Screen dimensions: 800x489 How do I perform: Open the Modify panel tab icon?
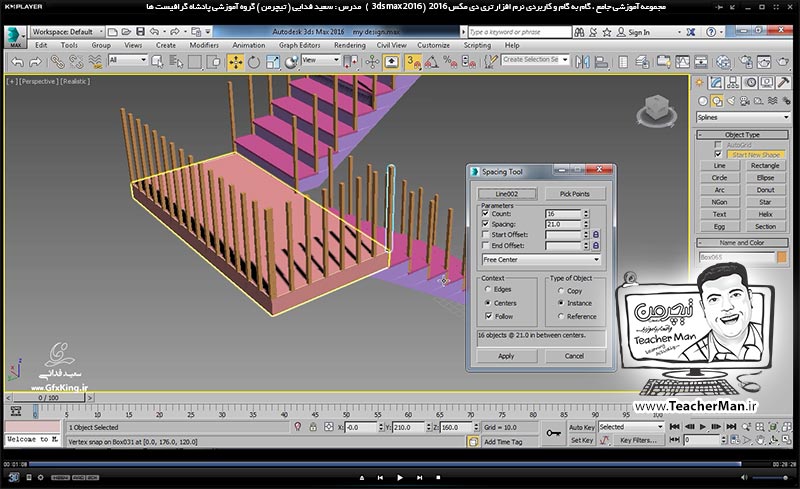coord(716,83)
